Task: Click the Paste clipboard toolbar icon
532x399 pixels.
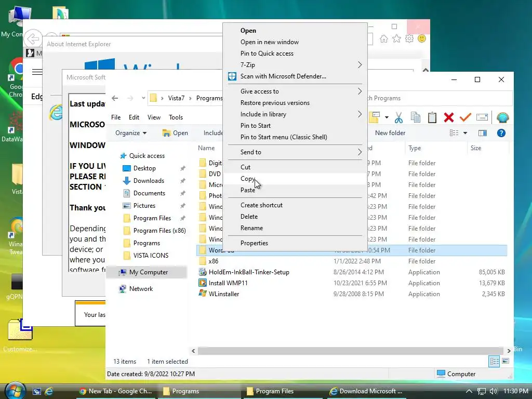Action: (432, 118)
